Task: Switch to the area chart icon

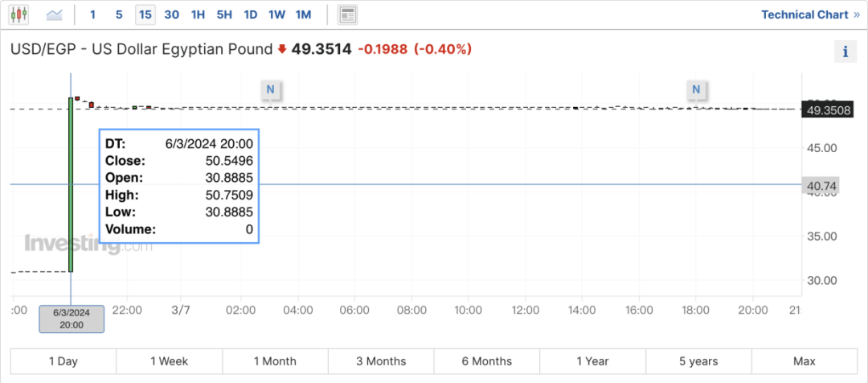Action: pyautogui.click(x=55, y=14)
